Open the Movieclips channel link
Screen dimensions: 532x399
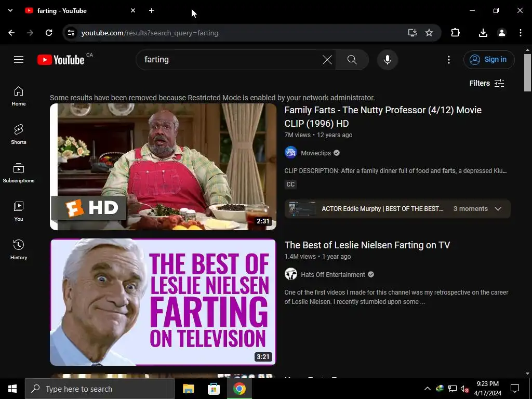[315, 153]
